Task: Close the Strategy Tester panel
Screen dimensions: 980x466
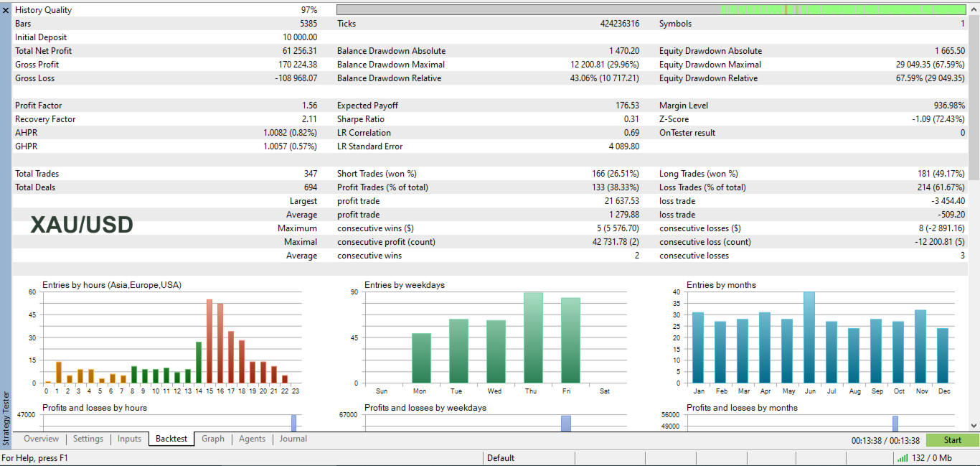Action: point(6,10)
